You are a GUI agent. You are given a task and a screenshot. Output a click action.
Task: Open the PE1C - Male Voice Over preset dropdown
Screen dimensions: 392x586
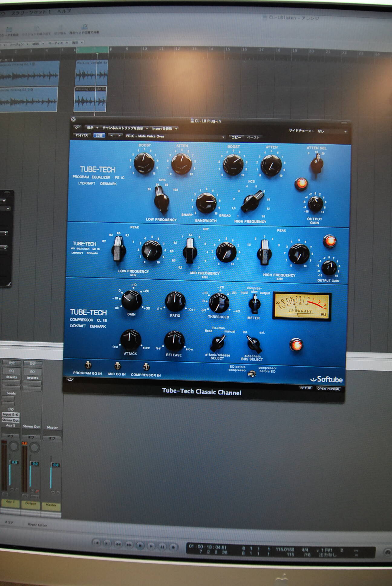tap(175, 137)
